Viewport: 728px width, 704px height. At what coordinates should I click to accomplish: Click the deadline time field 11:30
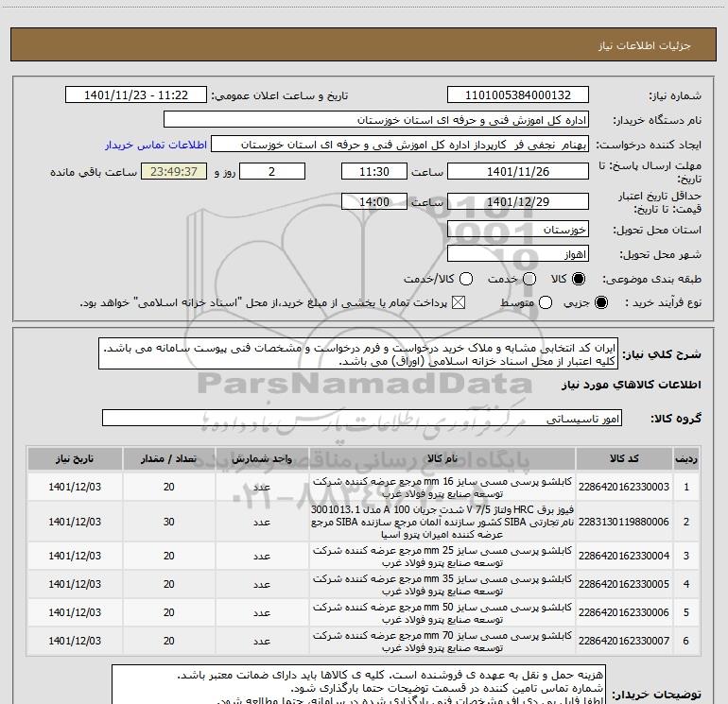click(374, 171)
